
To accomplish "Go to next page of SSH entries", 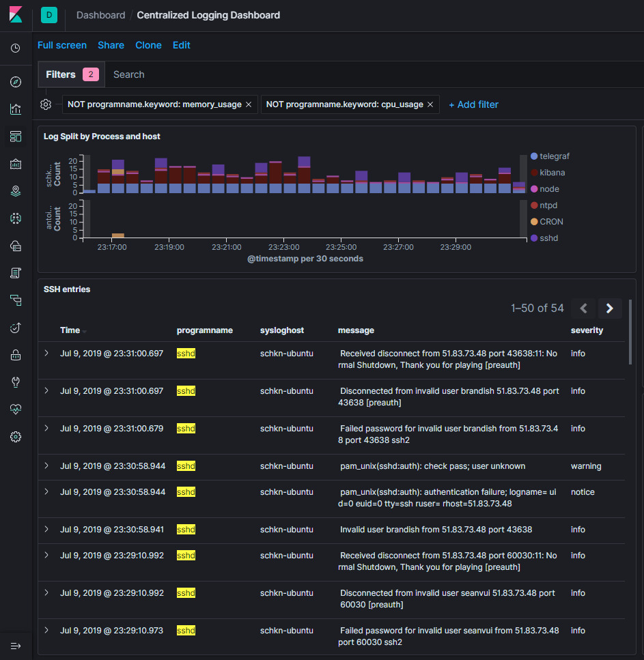I will [609, 308].
